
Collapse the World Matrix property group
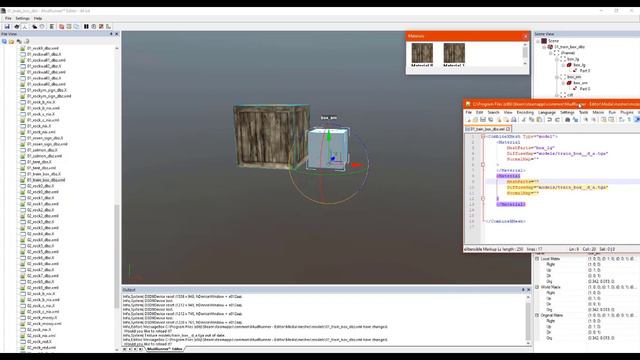537,287
